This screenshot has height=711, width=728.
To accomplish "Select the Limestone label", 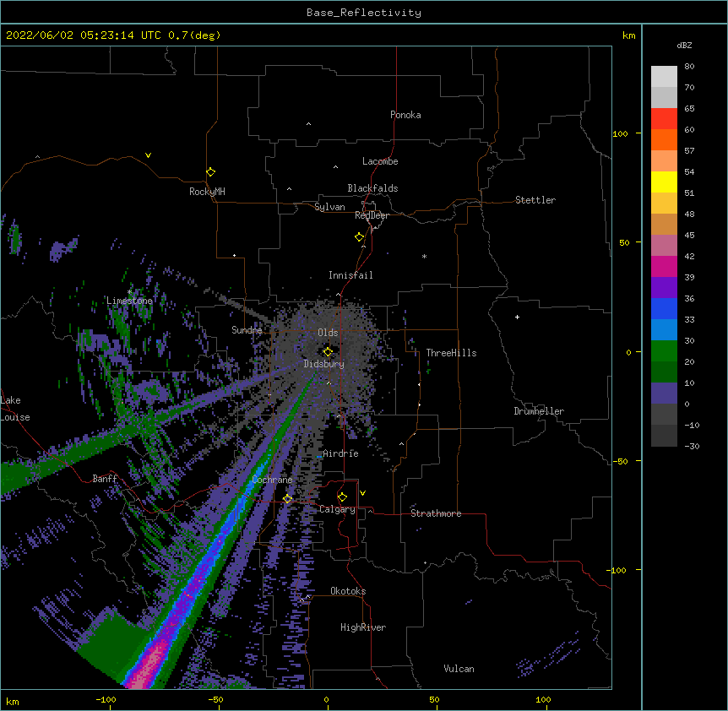I will click(129, 301).
